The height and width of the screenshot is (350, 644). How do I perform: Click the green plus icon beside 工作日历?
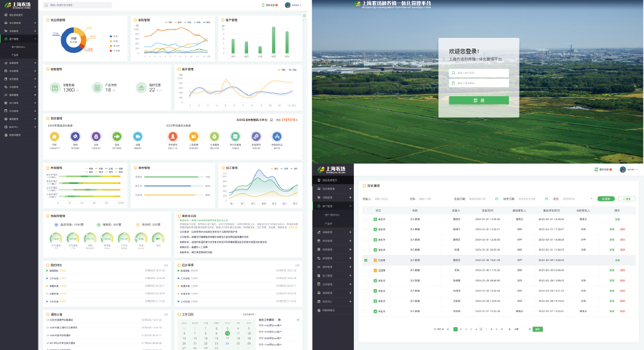click(298, 319)
